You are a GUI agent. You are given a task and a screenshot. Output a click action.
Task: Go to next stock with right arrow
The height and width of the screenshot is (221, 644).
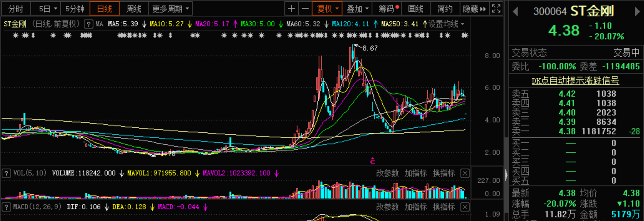(x=637, y=12)
